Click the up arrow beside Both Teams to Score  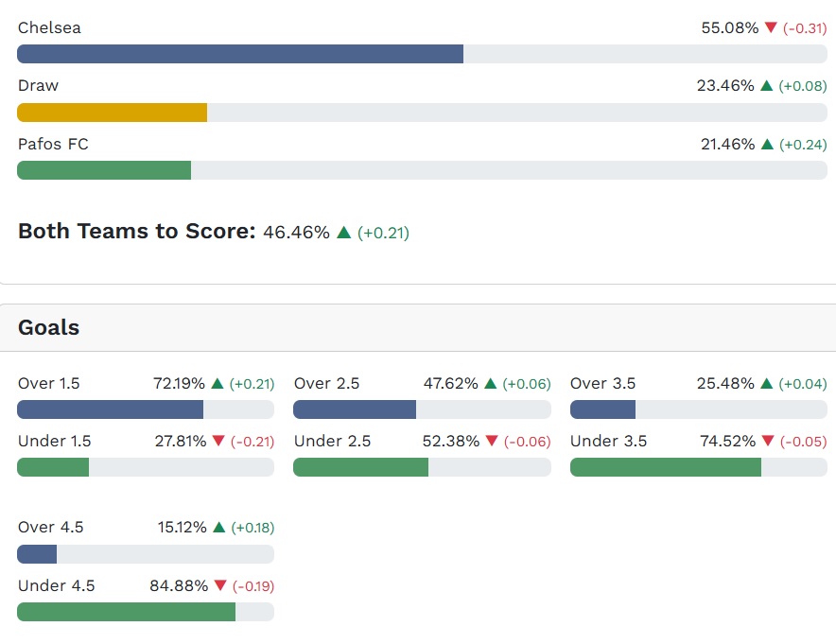(x=344, y=233)
